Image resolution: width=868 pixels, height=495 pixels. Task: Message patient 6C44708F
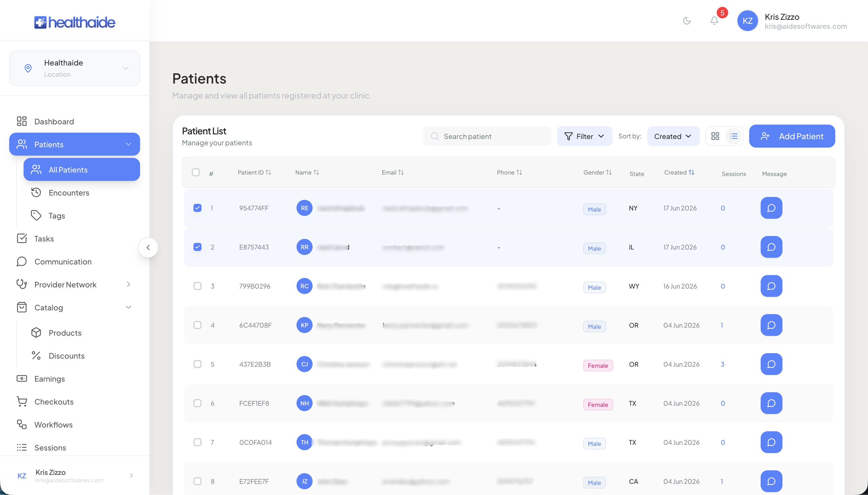[771, 325]
